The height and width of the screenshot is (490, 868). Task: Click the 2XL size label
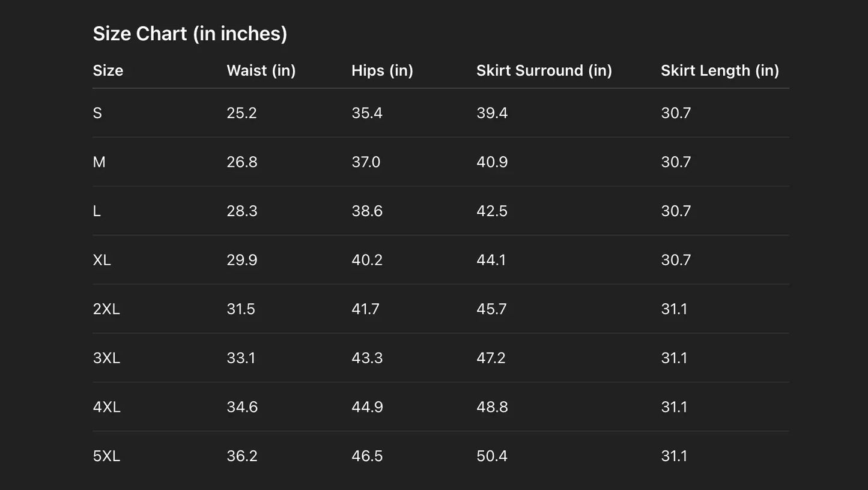tap(106, 309)
